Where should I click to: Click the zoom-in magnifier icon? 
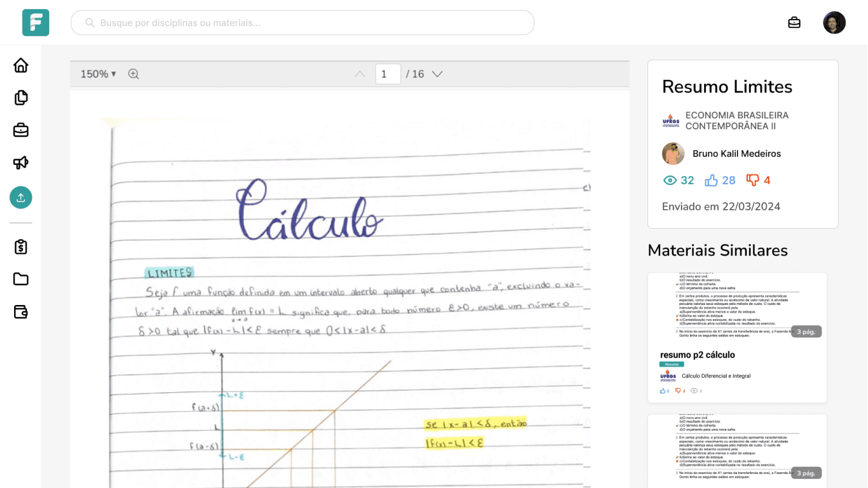133,74
